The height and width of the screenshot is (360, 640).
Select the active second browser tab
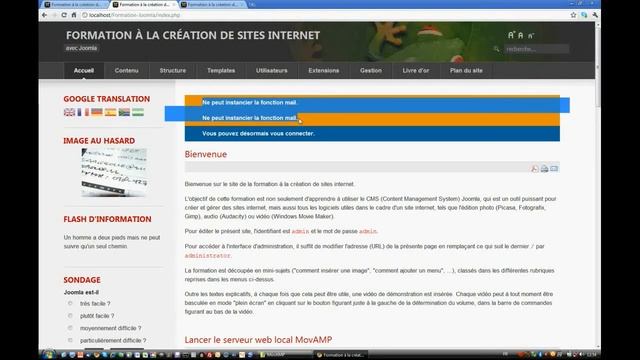144,4
